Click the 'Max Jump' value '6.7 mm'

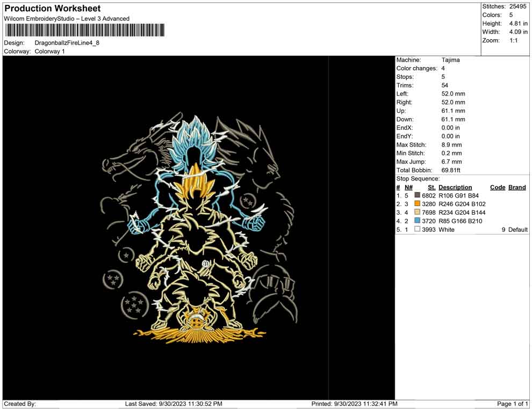(451, 162)
